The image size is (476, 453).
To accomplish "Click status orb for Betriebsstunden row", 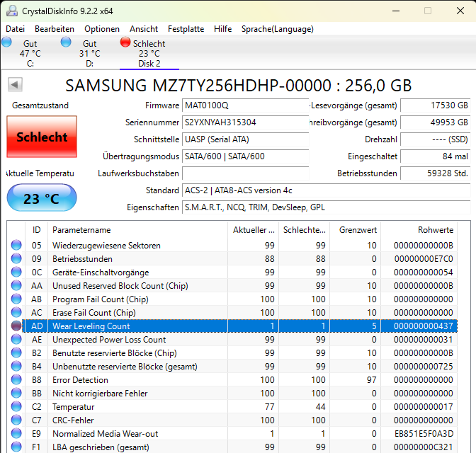I will click(x=16, y=259).
